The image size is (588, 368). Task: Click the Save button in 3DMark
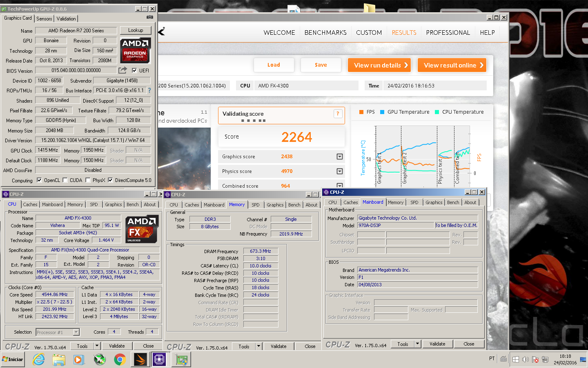(x=321, y=65)
